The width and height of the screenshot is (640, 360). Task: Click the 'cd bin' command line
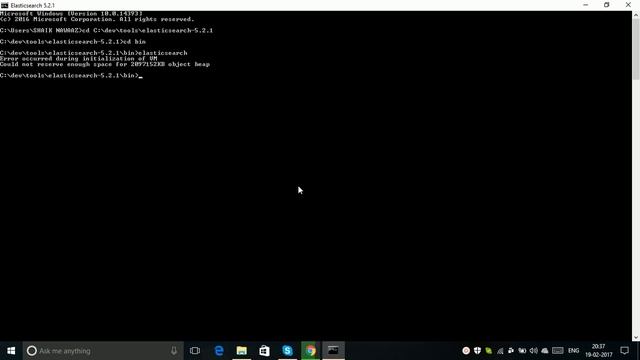coord(73,42)
